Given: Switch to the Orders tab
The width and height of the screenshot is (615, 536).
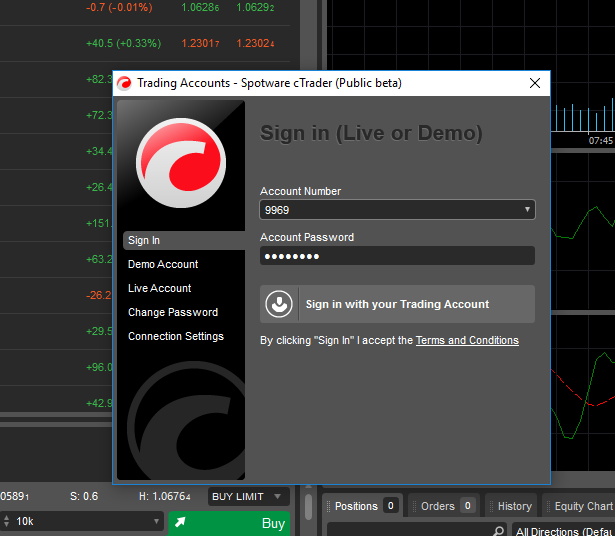Looking at the screenshot, I should (x=444, y=506).
